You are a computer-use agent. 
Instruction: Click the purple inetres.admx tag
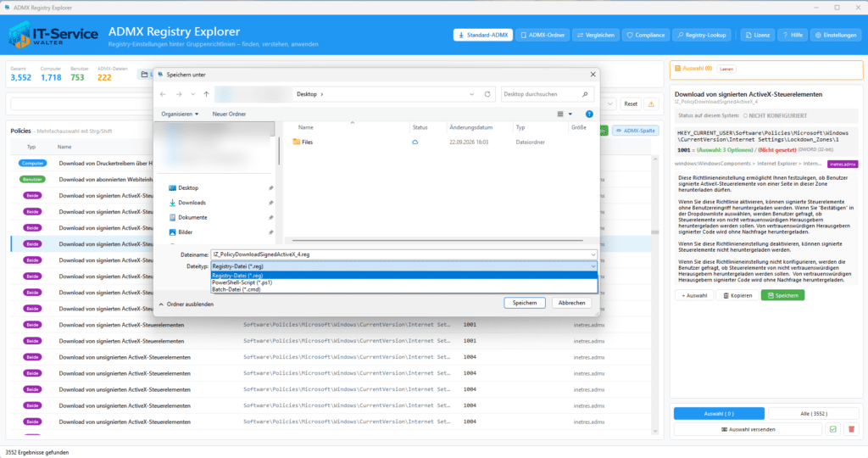843,164
